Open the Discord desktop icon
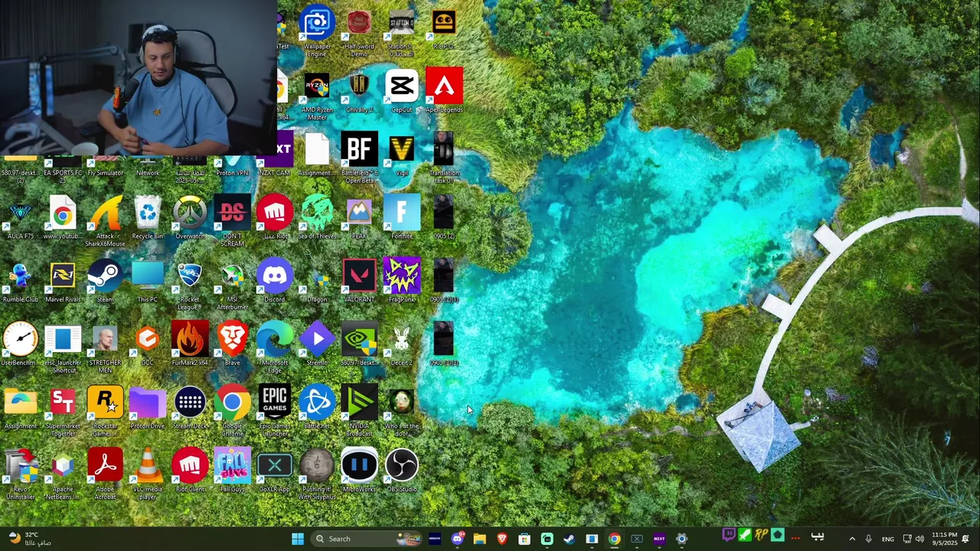 [x=274, y=280]
